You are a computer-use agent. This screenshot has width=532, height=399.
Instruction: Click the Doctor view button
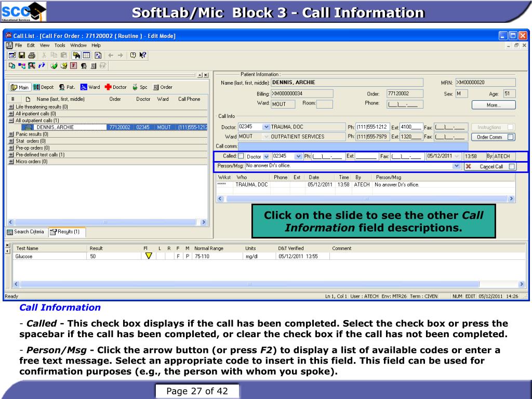point(116,87)
